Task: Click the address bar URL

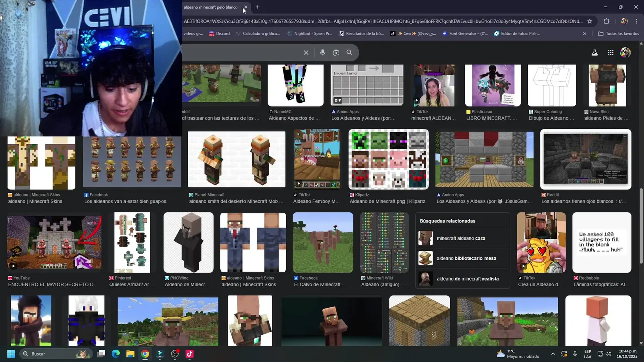Action: coord(382,21)
